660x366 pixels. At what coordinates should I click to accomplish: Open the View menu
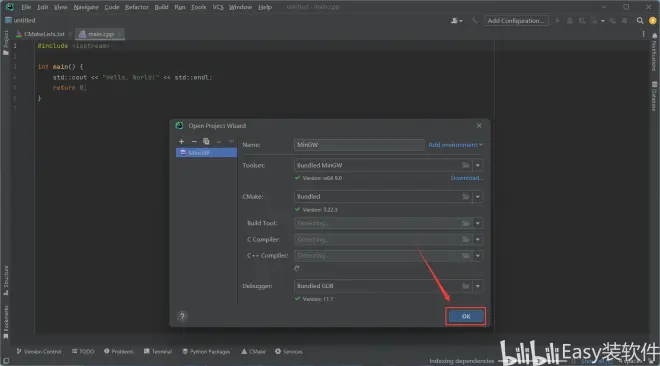pyautogui.click(x=60, y=7)
